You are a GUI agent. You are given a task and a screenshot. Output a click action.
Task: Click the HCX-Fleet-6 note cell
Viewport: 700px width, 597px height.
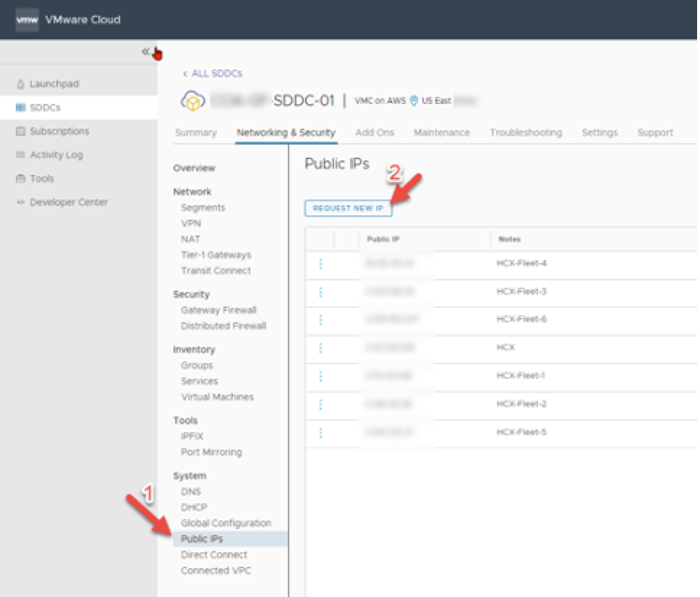(521, 319)
